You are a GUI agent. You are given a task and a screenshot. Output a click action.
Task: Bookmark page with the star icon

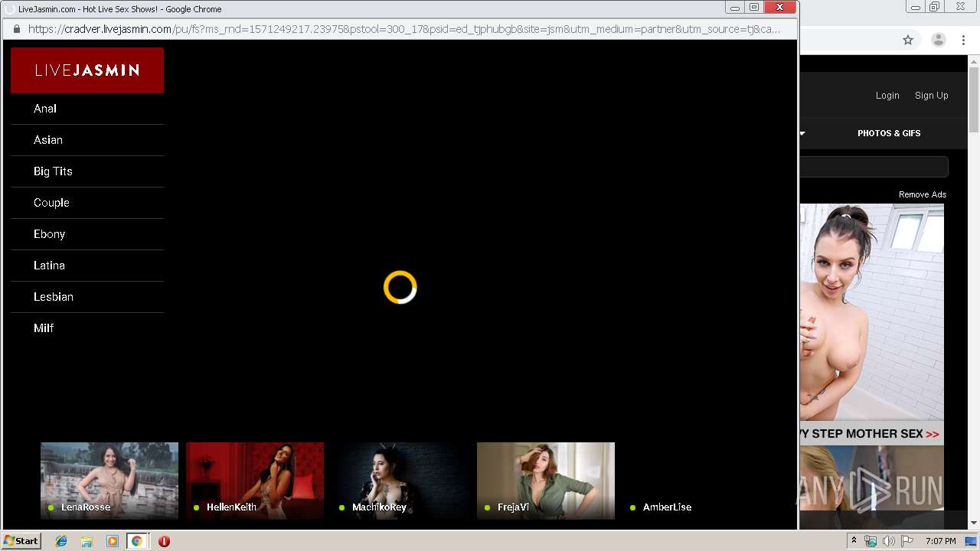click(908, 40)
